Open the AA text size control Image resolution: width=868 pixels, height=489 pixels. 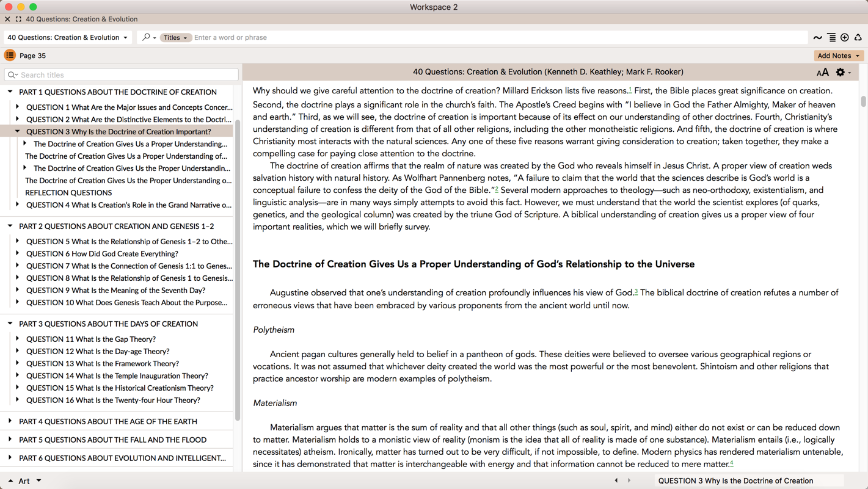[x=822, y=73]
